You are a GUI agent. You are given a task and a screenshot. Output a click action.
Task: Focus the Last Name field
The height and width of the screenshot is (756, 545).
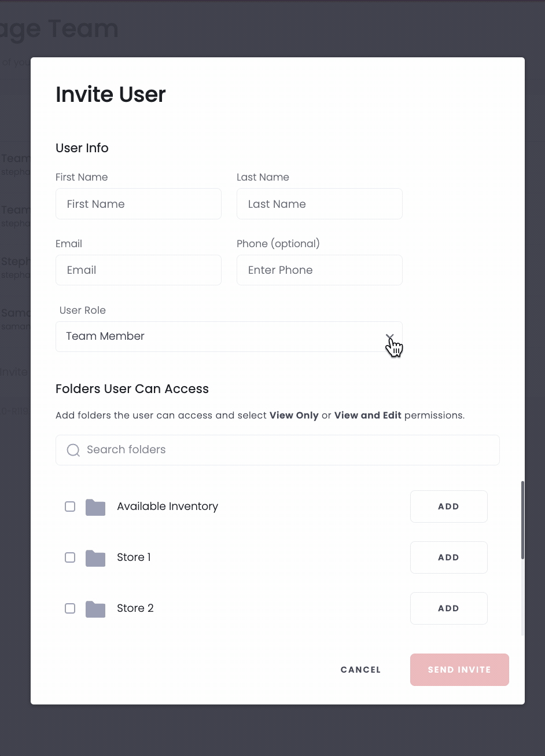coord(319,204)
